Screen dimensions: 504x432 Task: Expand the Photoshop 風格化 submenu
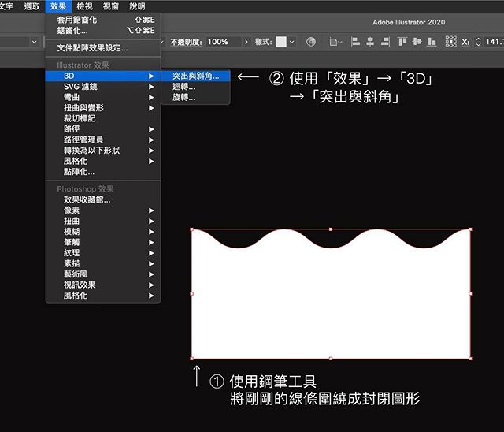pyautogui.click(x=103, y=296)
